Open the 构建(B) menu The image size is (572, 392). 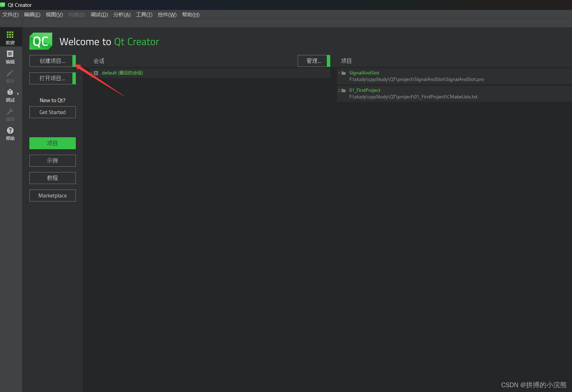[77, 14]
